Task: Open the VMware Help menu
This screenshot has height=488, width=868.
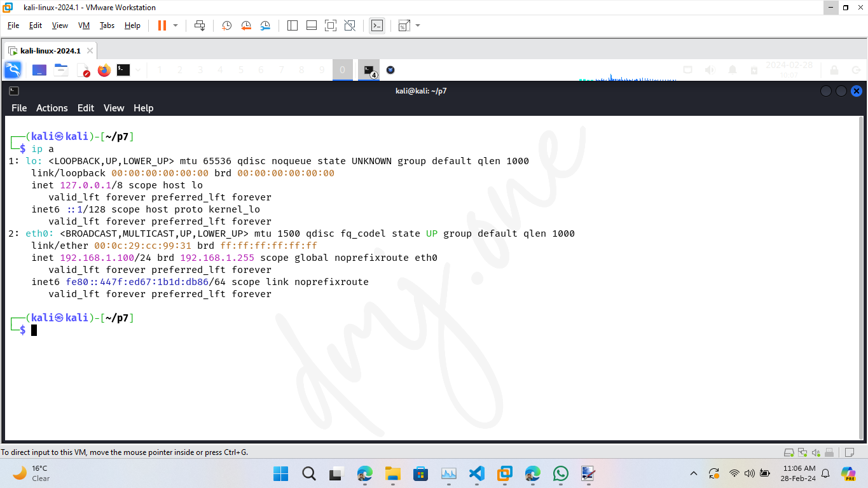Action: coord(132,25)
